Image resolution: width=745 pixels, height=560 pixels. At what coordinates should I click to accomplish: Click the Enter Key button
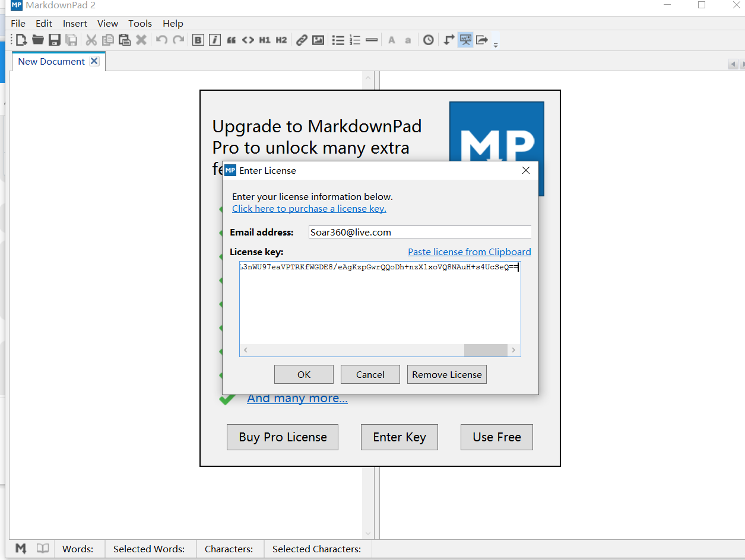coord(400,437)
